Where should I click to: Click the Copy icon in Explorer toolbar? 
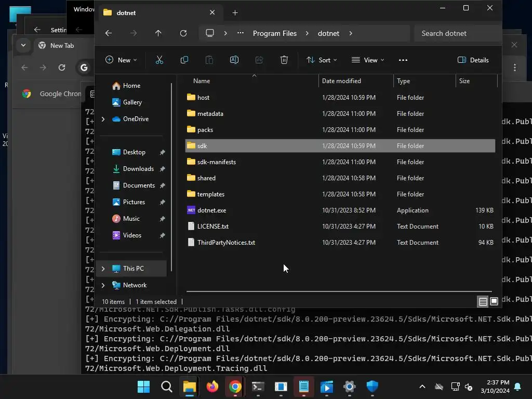(x=184, y=60)
